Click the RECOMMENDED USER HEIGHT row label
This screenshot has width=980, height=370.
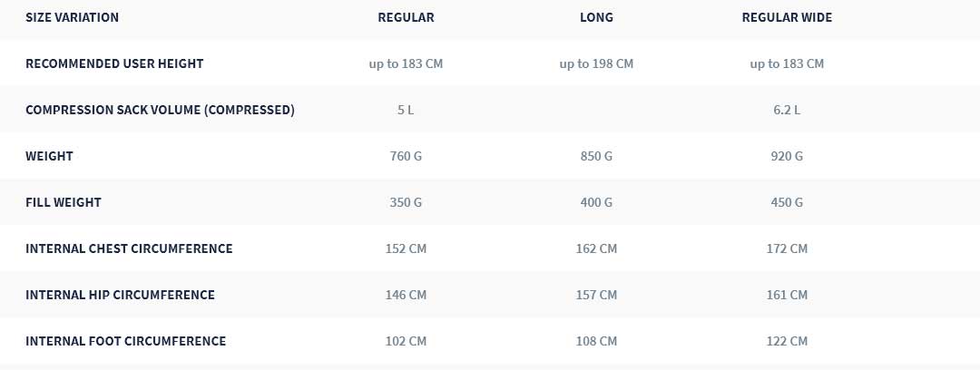click(x=114, y=63)
